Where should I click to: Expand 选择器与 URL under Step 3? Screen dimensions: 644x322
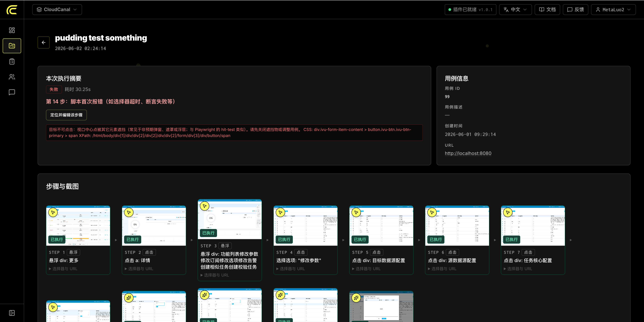click(x=214, y=275)
